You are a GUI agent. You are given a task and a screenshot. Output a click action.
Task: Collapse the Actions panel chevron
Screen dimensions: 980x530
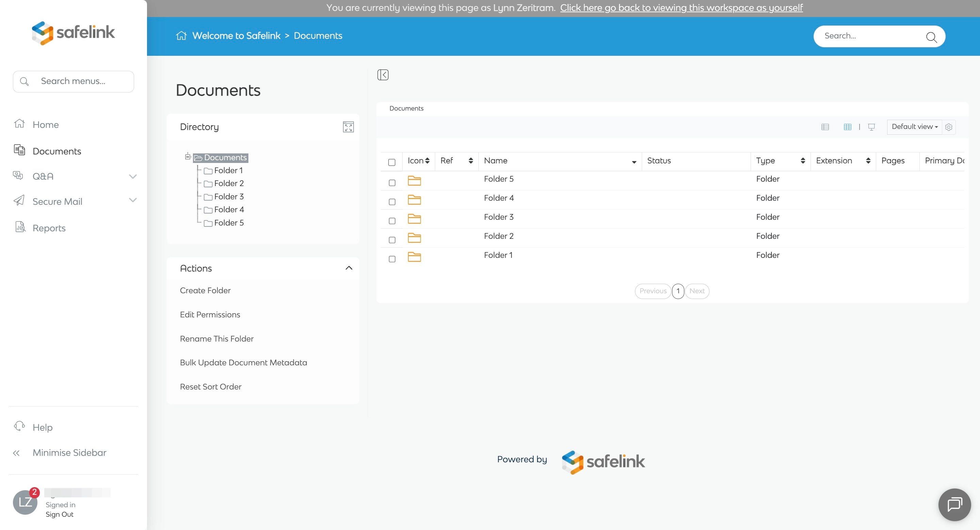(x=348, y=268)
